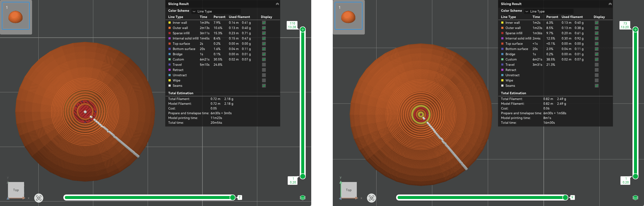Click plus handle atop the 73-layer slider
The width and height of the screenshot is (644, 206).
click(x=635, y=30)
